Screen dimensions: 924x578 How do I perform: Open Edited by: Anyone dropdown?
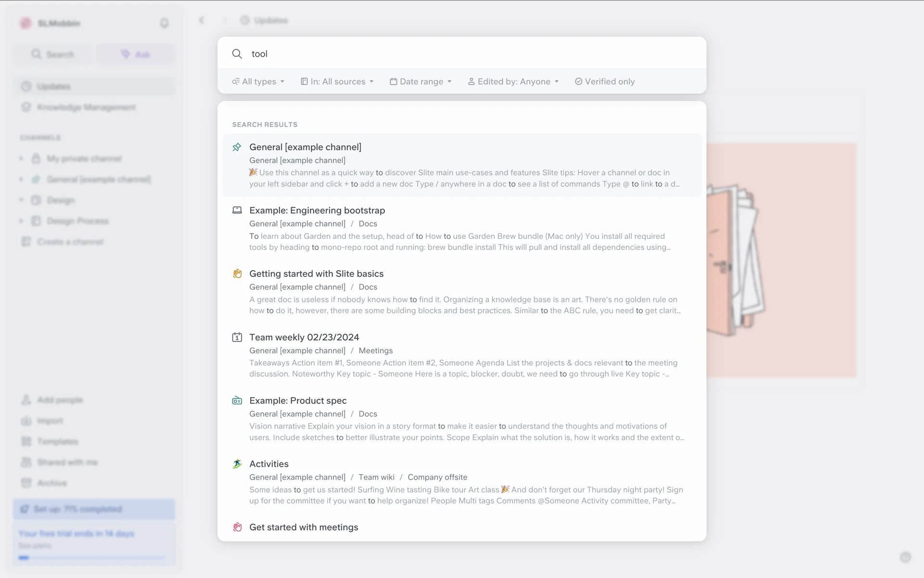click(x=513, y=81)
